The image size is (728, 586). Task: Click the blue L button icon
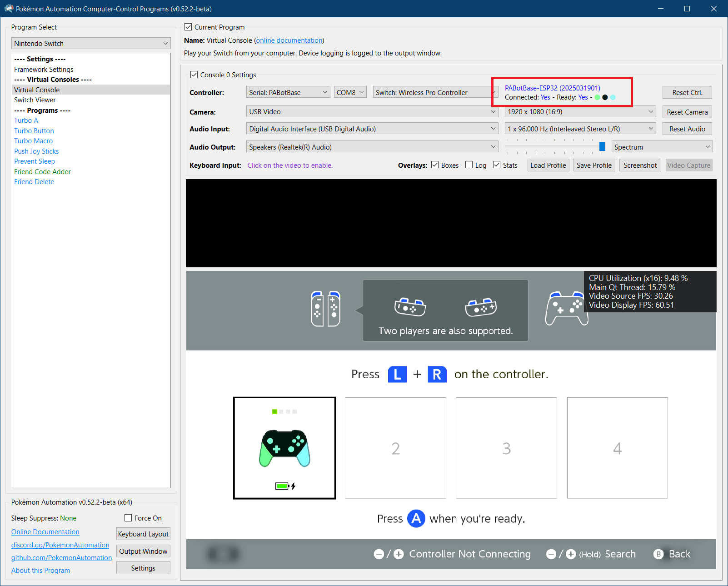pyautogui.click(x=397, y=374)
